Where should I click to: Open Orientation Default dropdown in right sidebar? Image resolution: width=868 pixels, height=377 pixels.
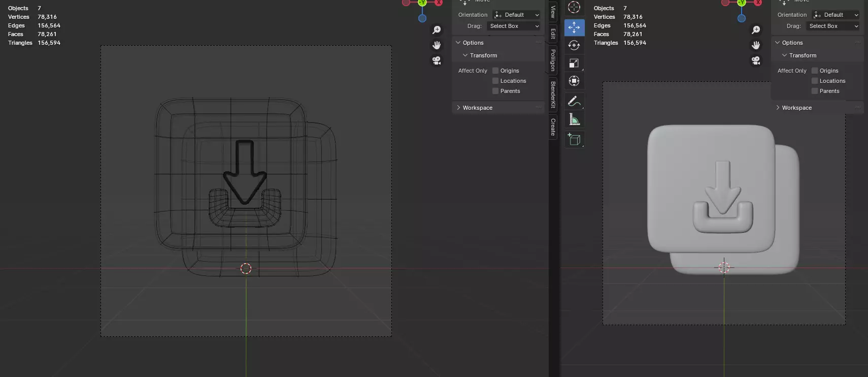coord(836,15)
